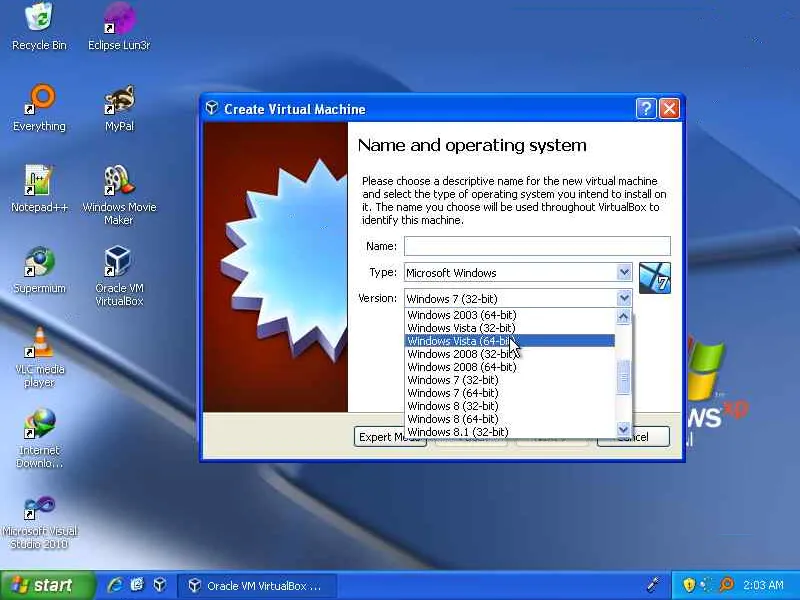Launch the Everything search shortcut
800x600 pixels.
click(x=39, y=108)
